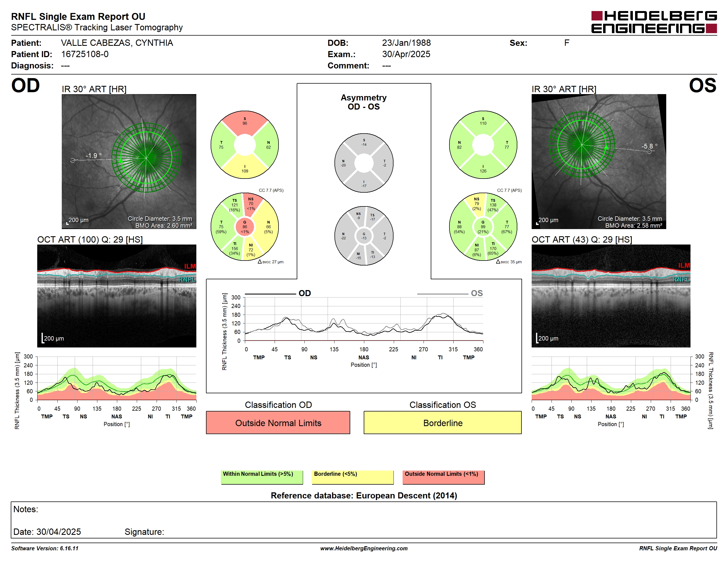Viewport: 728px width, 563px height.
Task: Click the Patient ID 16725108-0
Action: [x=85, y=54]
